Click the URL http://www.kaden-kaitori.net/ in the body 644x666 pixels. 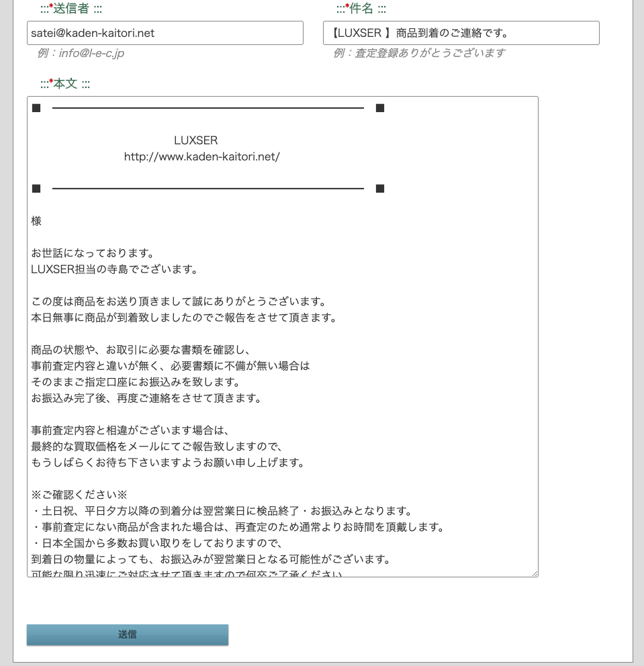coord(201,156)
